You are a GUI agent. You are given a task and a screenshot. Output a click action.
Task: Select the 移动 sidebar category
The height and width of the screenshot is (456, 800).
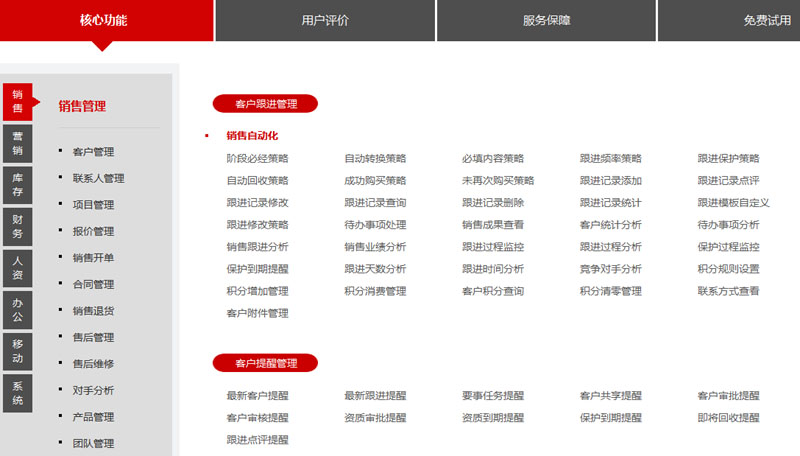click(18, 351)
